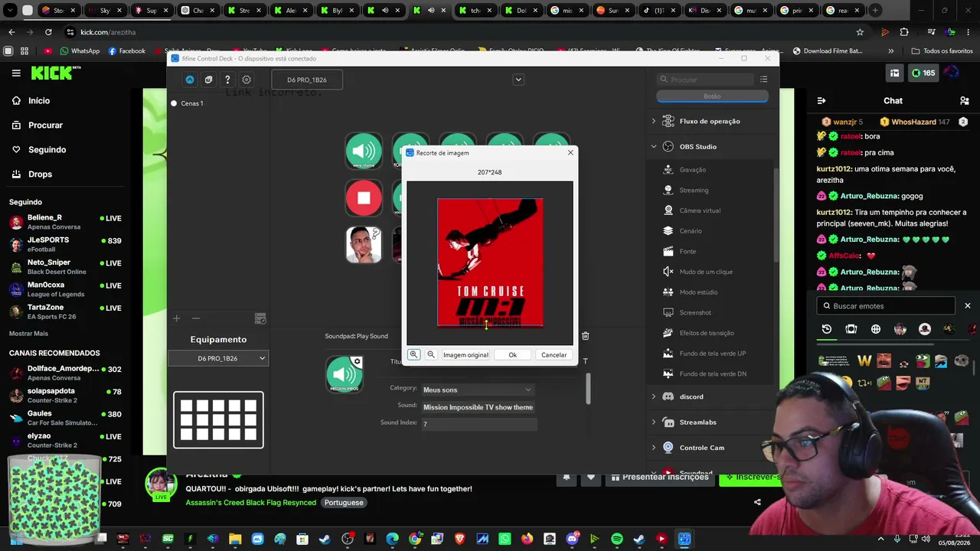980x551 pixels.
Task: Click Mostrar Mais under followed channels
Action: (x=28, y=334)
